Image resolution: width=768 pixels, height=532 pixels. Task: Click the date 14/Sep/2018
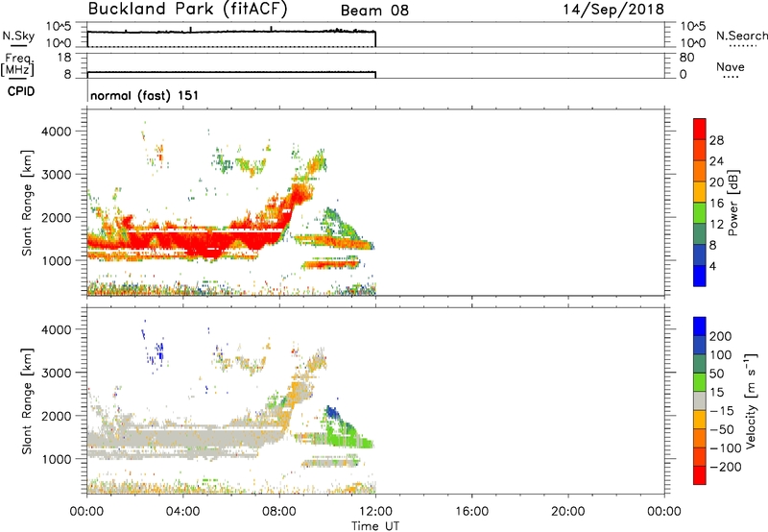coord(613,10)
